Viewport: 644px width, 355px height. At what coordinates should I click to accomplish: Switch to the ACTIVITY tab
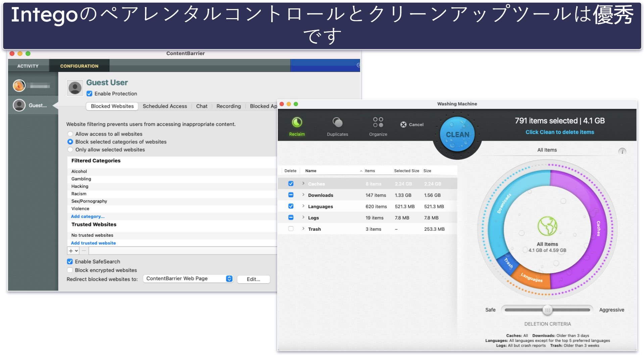click(28, 66)
